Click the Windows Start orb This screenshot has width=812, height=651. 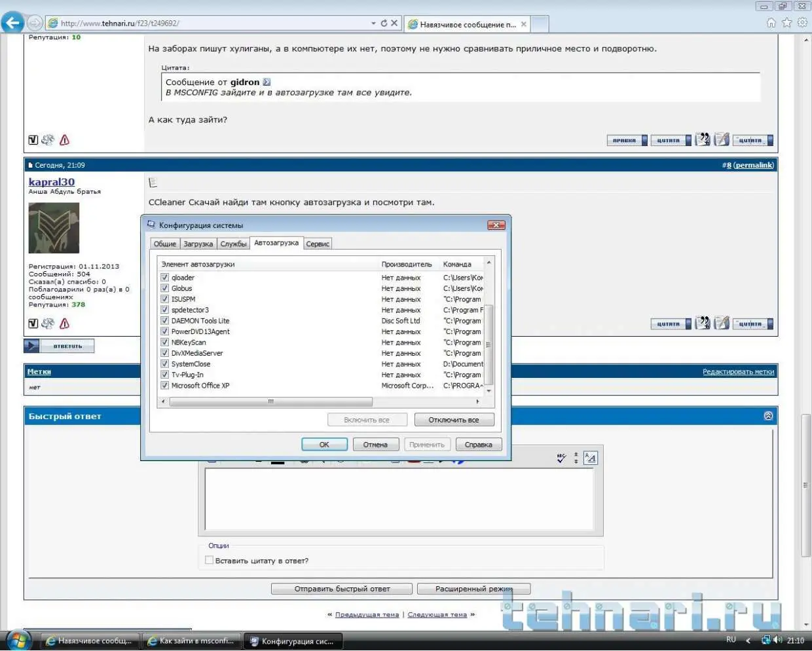click(x=18, y=640)
